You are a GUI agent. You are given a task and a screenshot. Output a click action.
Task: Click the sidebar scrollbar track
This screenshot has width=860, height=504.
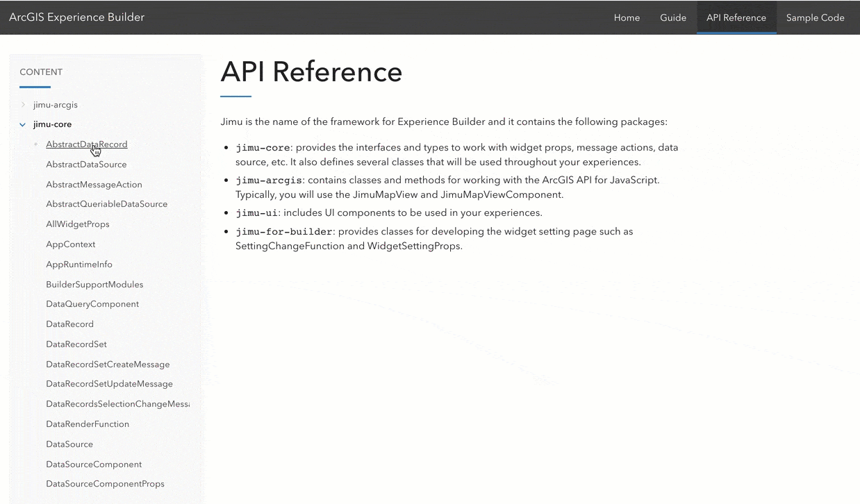tap(201, 278)
